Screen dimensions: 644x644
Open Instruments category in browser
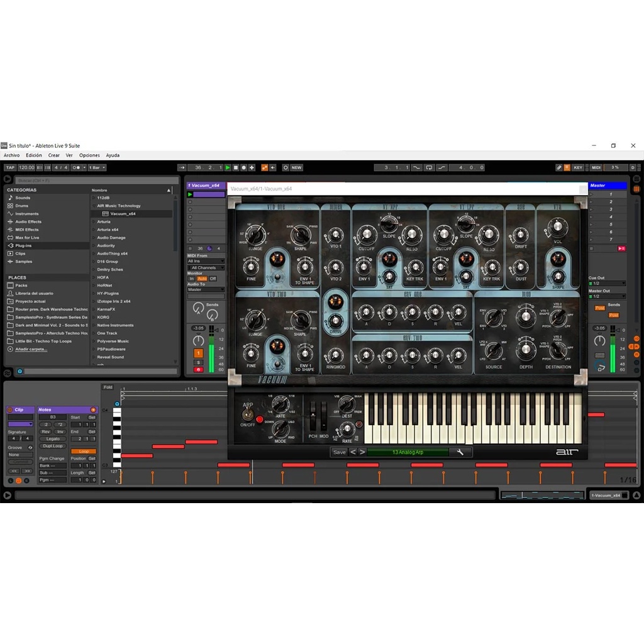click(26, 214)
